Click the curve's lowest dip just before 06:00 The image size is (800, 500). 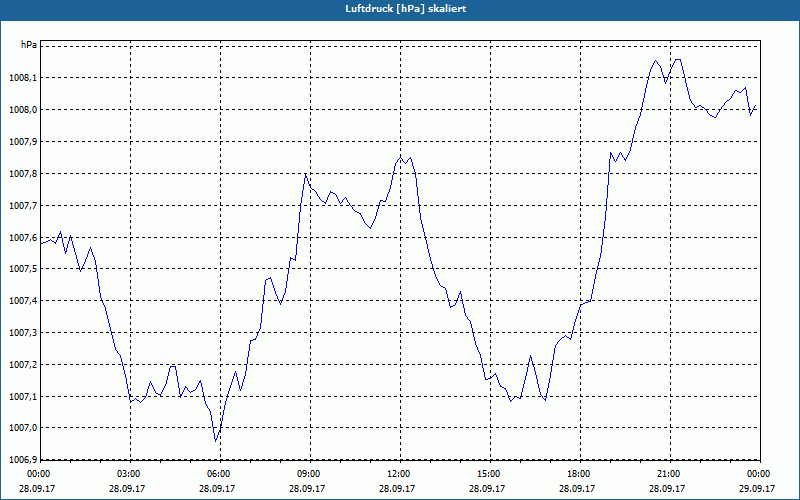(x=216, y=440)
